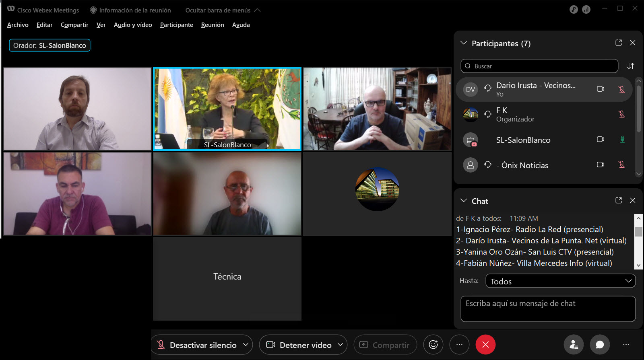Toggle video icon for SL-SalonBlanco

tap(601, 139)
